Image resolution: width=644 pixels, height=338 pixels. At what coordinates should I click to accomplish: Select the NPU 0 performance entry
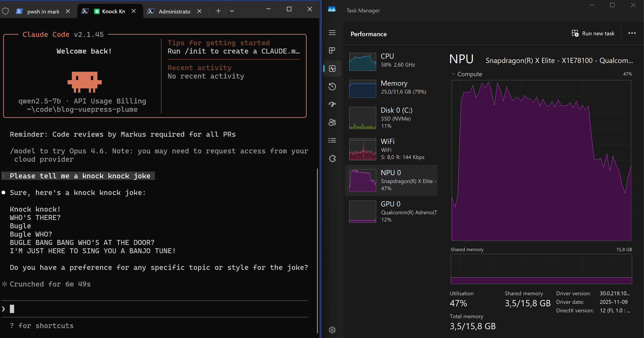(391, 180)
